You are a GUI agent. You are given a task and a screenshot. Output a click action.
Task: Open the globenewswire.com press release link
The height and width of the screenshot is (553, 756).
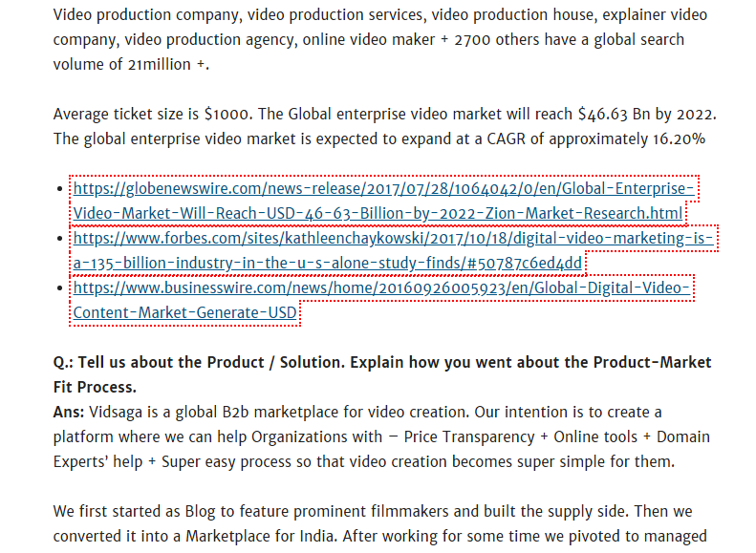pyautogui.click(x=382, y=189)
